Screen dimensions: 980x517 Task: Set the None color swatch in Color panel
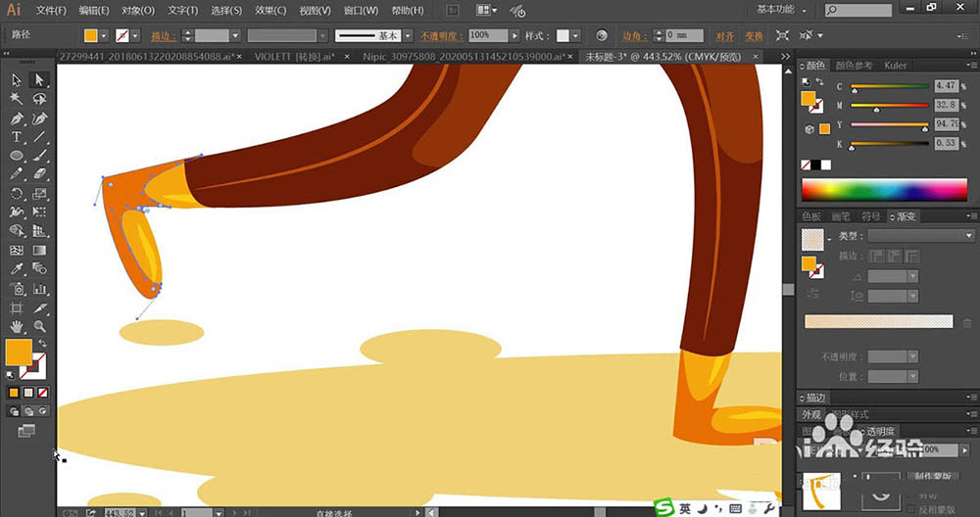808,164
